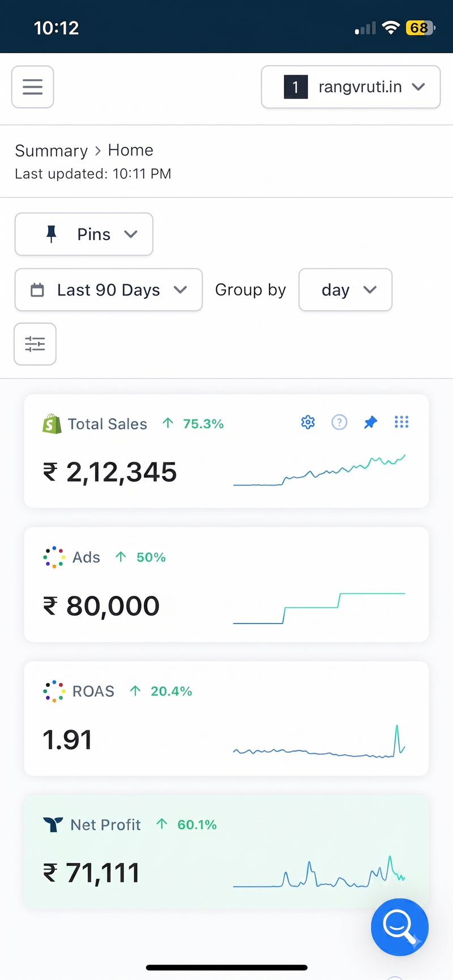Go to the Summary breadcrumb

[52, 151]
